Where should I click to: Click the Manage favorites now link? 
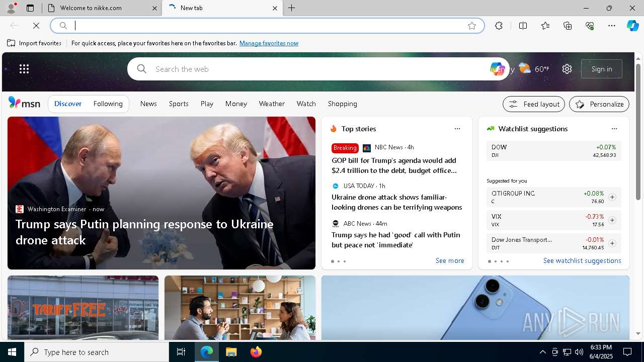(x=269, y=43)
